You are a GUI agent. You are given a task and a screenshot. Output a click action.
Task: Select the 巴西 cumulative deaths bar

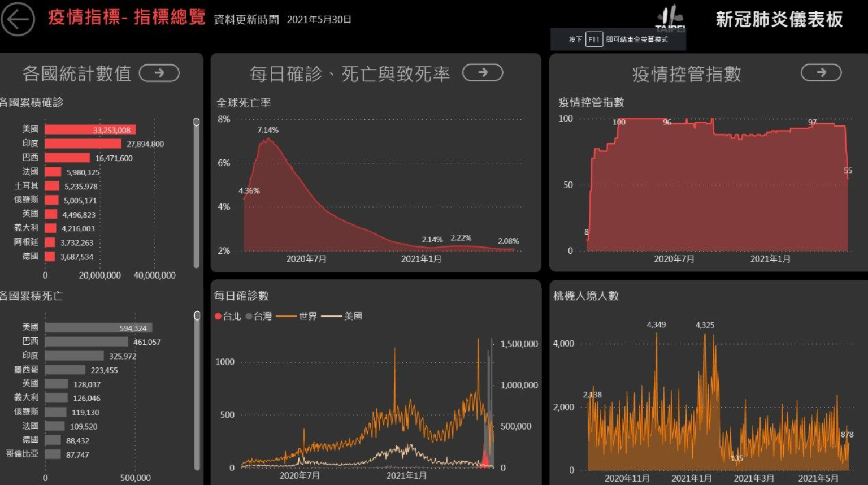[x=86, y=342]
